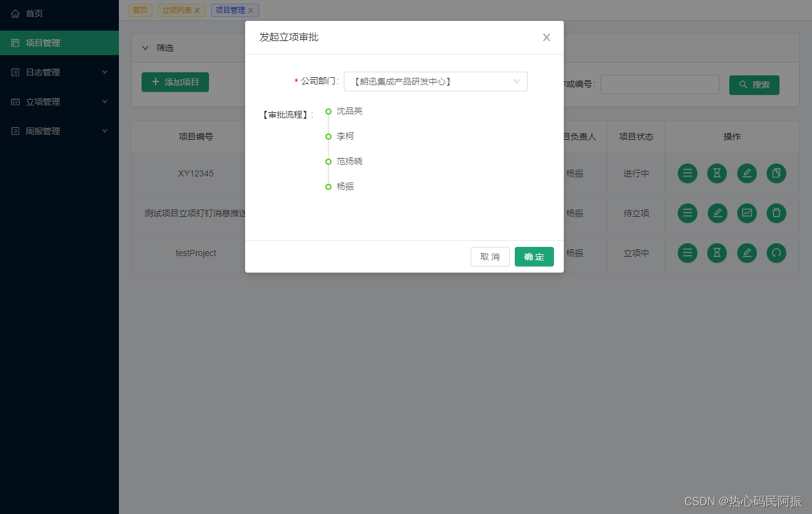The width and height of the screenshot is (812, 514).
Task: Click the list icon in testProject row
Action: coord(688,253)
